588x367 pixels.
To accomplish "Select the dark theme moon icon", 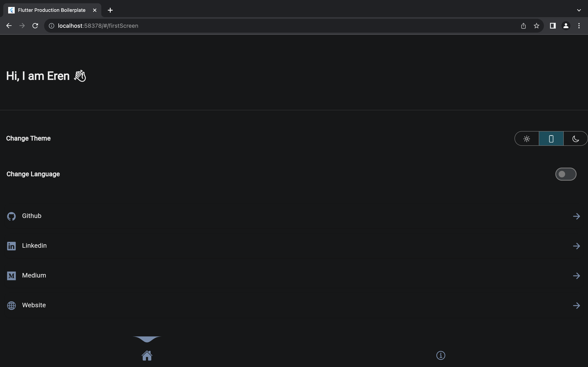I will click(x=575, y=139).
